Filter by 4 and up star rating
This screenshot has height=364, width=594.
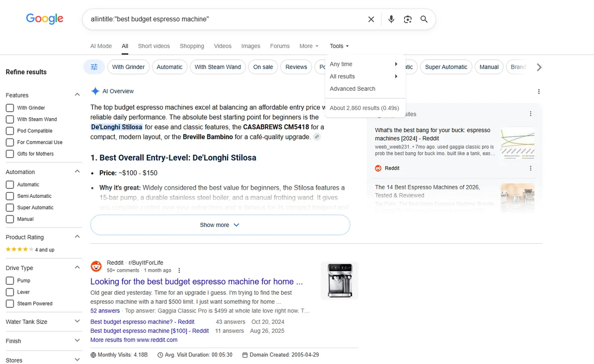point(30,250)
